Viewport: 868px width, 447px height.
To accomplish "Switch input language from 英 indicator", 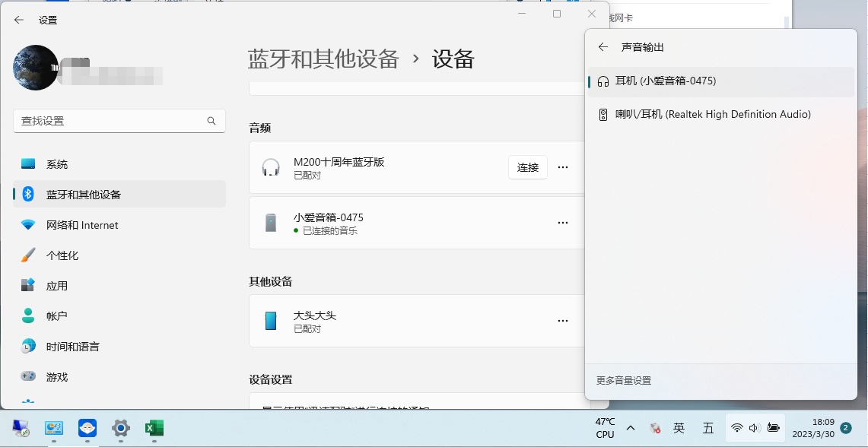I will [679, 428].
